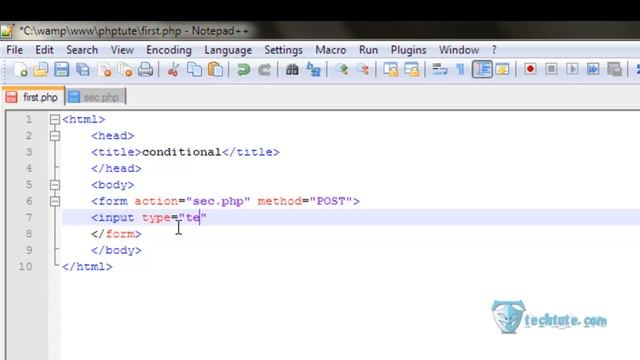Viewport: 640px width, 360px height.
Task: Open the View menu
Action: [122, 50]
